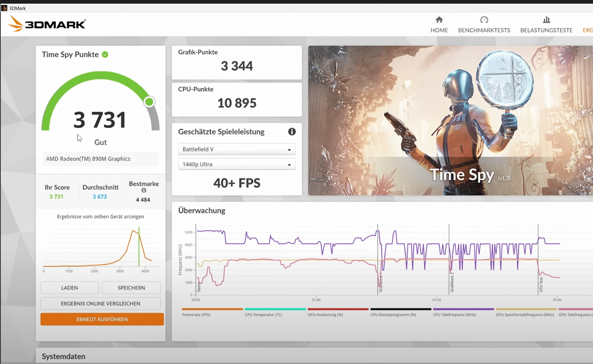Click info icon next to Geschätzte Spieleleistung

pos(292,132)
